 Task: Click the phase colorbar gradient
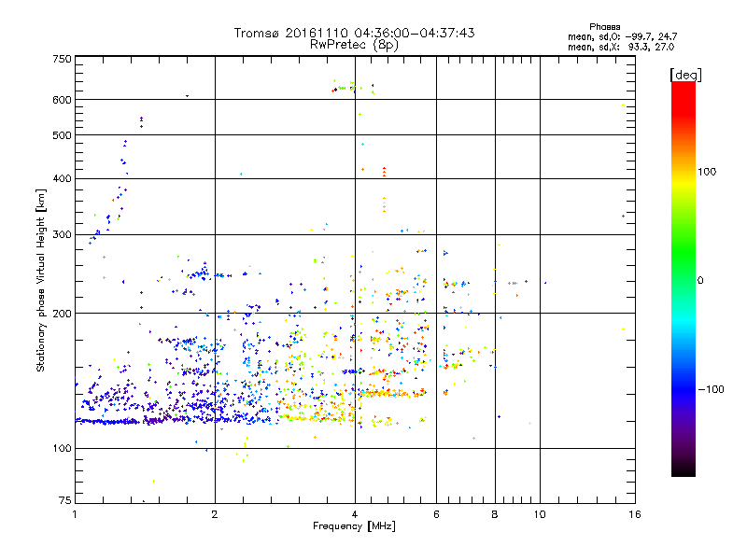click(x=684, y=278)
